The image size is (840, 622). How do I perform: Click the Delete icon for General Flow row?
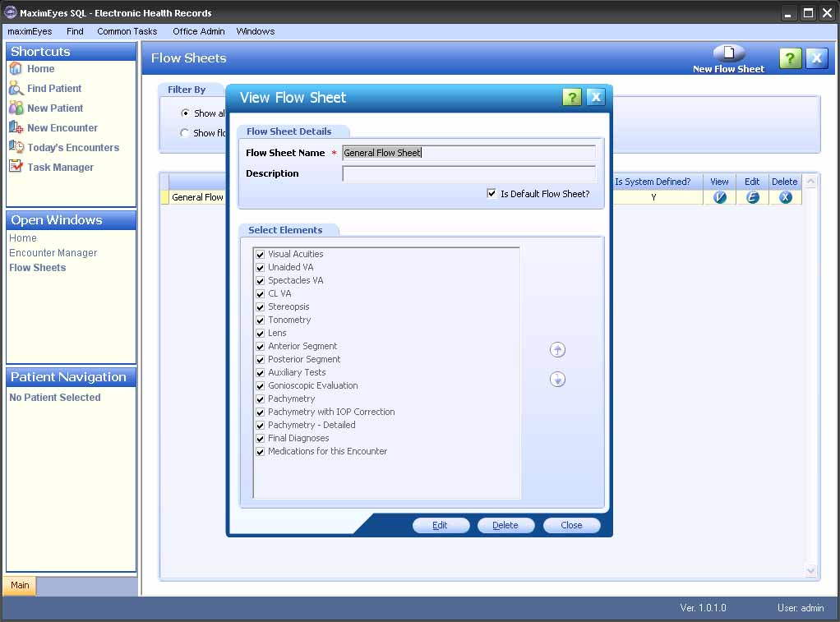click(786, 197)
